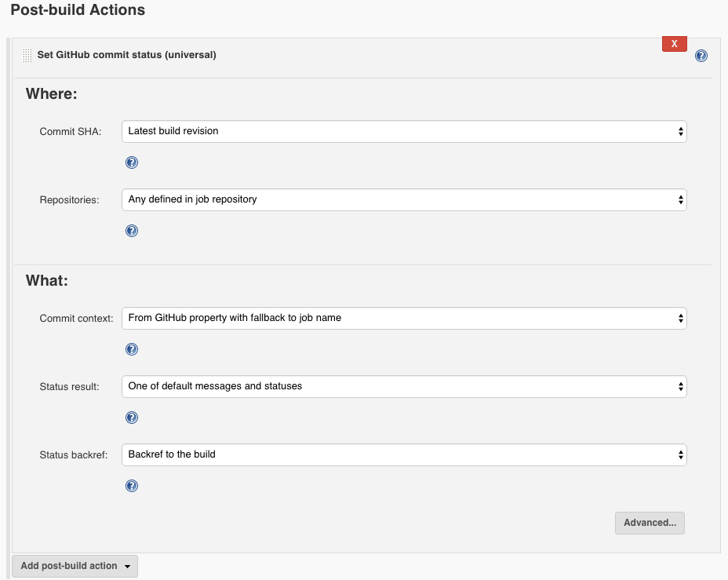Click the Set GitHub commit status title
The image size is (728, 580).
[x=127, y=55]
